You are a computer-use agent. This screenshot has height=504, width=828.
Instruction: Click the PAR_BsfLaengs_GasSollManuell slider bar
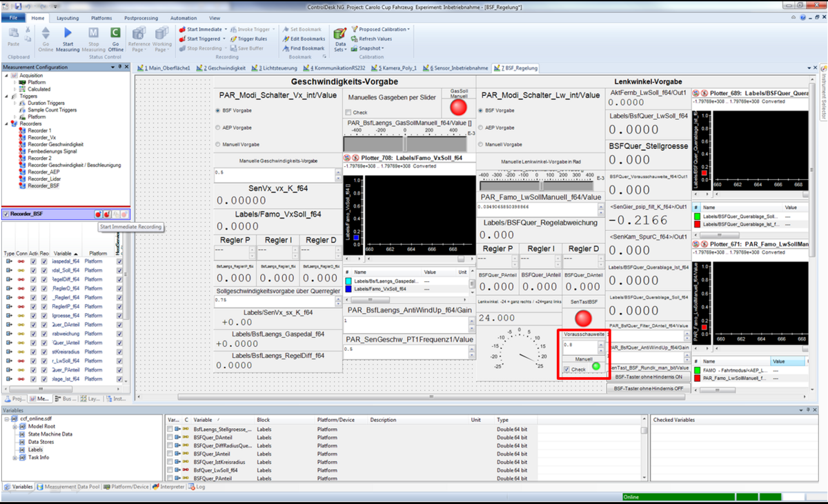pyautogui.click(x=404, y=144)
